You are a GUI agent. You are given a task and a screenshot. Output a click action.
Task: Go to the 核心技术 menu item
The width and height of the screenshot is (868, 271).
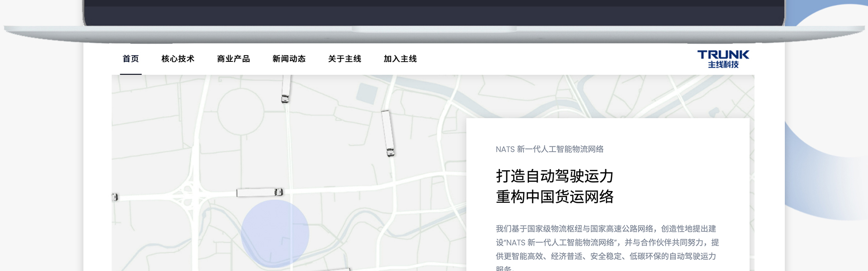178,59
